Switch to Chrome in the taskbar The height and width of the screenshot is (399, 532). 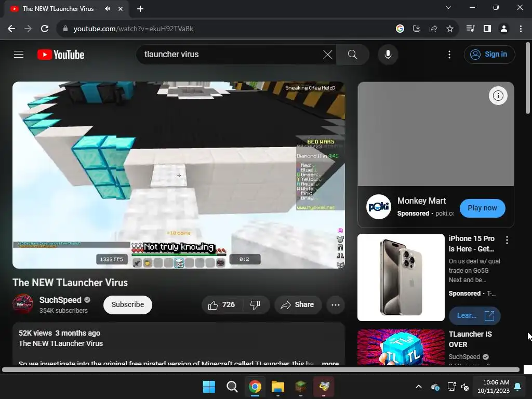coord(255,387)
